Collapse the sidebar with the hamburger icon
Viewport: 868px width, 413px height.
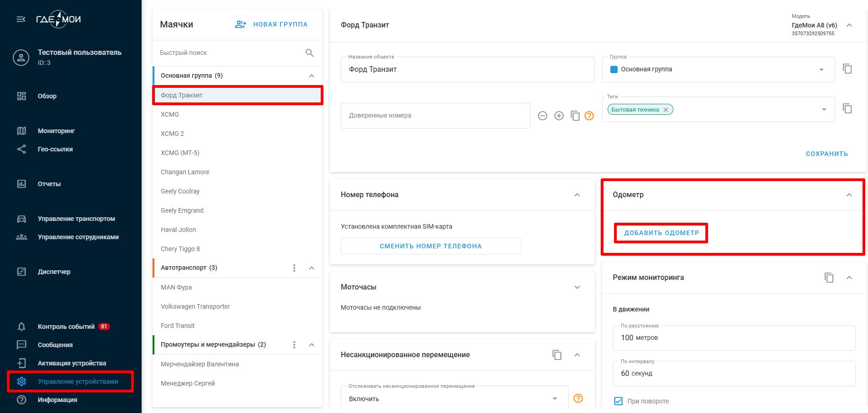[x=21, y=19]
